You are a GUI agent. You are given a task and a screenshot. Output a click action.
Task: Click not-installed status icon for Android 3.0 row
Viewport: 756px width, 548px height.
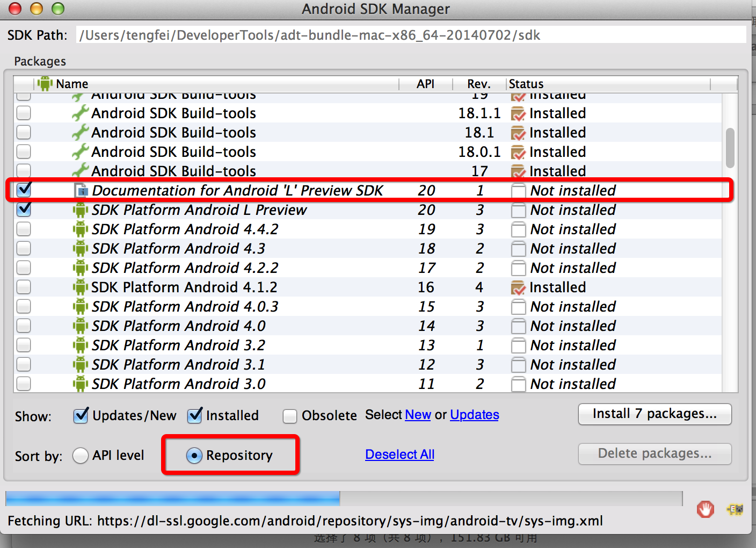pyautogui.click(x=518, y=384)
